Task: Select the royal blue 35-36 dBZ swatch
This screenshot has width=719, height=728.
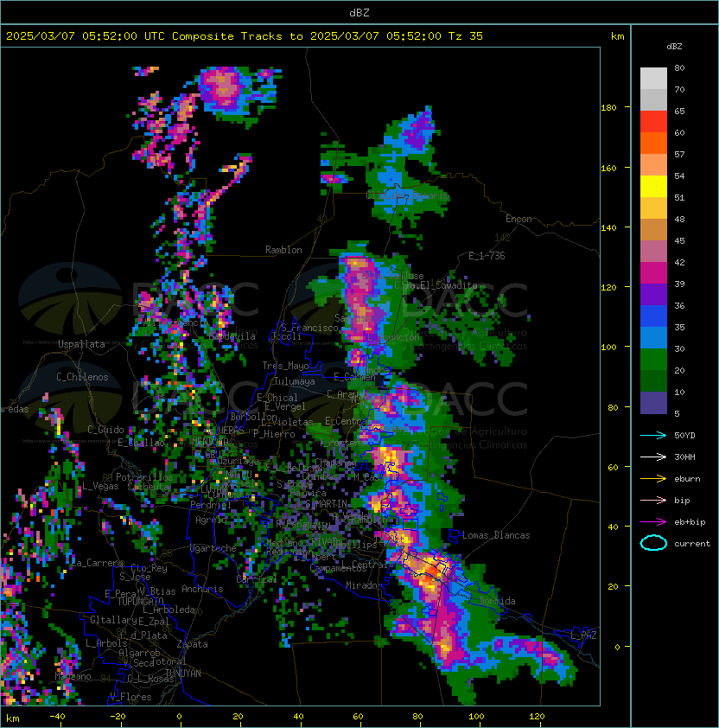Action: point(653,316)
